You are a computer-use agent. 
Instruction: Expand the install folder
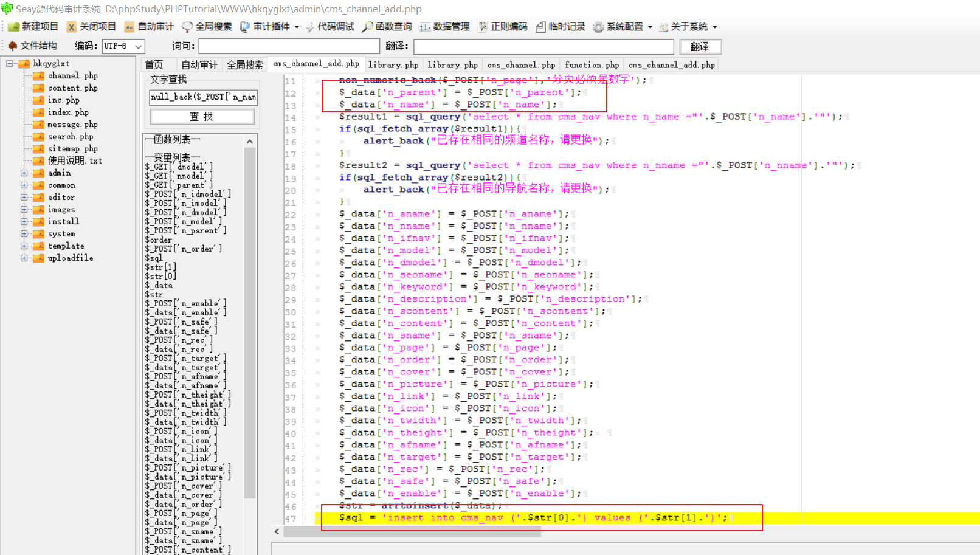click(24, 221)
